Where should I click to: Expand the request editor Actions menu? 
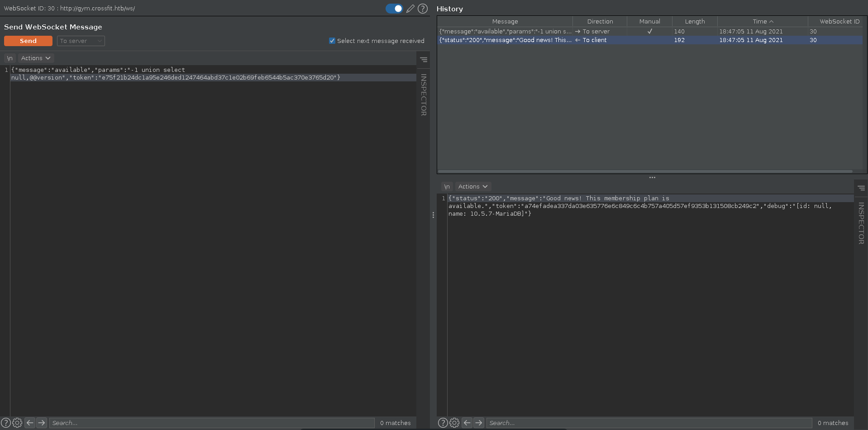click(x=36, y=58)
